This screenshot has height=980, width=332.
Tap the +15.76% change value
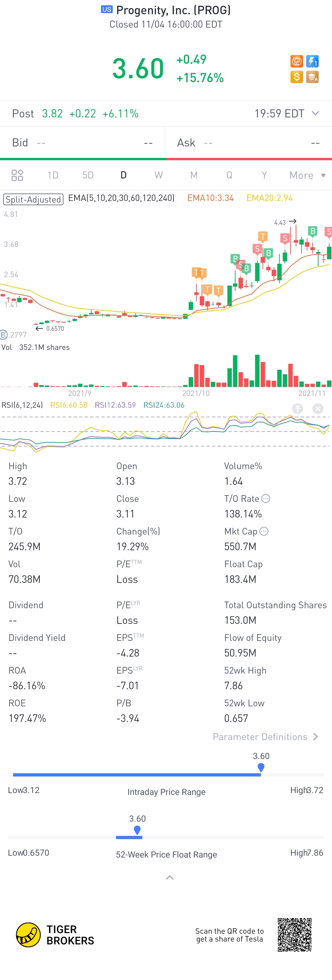tap(200, 78)
